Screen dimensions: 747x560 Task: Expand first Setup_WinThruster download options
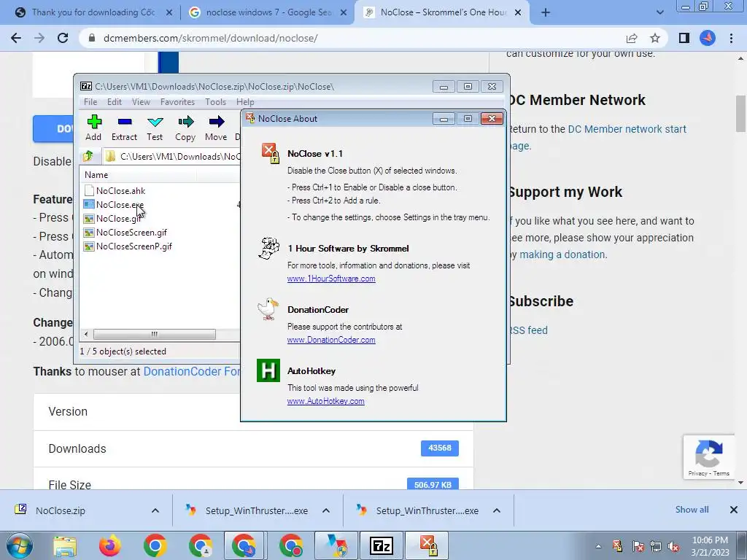tap(326, 510)
